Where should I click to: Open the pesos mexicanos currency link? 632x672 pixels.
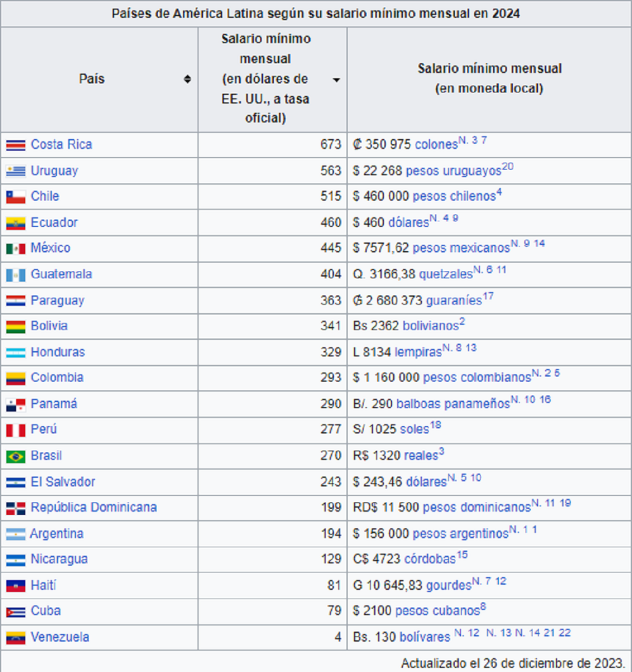click(462, 248)
